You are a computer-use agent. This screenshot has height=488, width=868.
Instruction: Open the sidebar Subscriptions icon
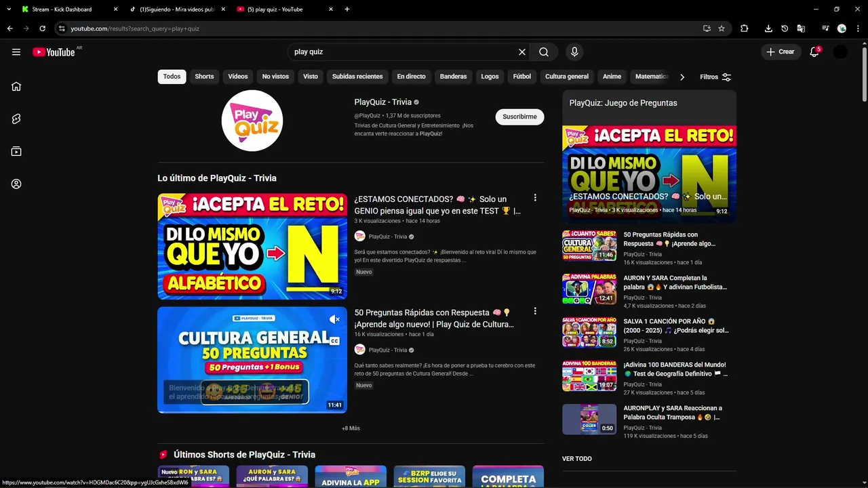click(x=16, y=151)
